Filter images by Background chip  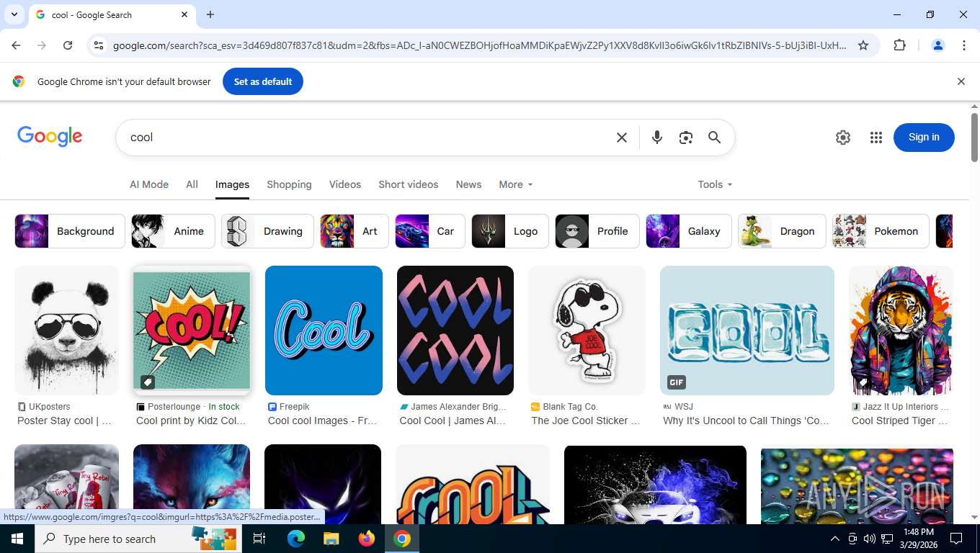tap(70, 231)
